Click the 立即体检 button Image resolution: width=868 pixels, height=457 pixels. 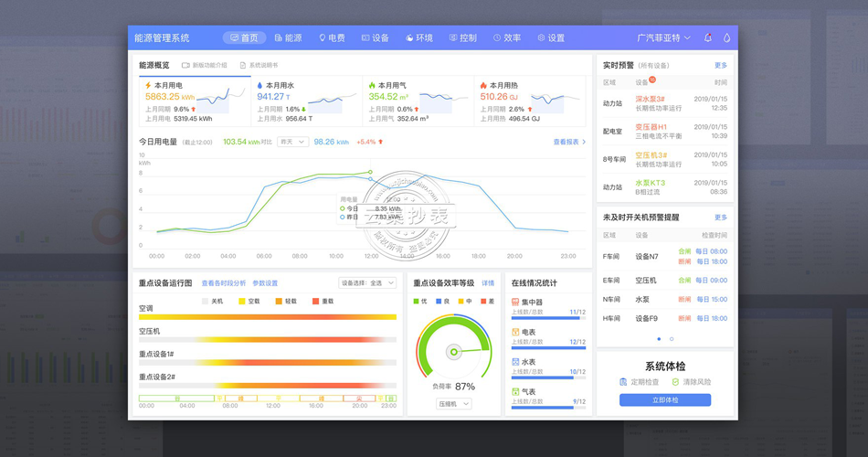coord(664,399)
